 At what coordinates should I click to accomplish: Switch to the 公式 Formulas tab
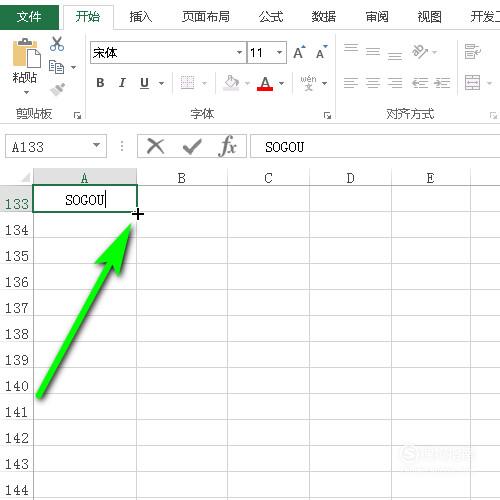coord(271,17)
